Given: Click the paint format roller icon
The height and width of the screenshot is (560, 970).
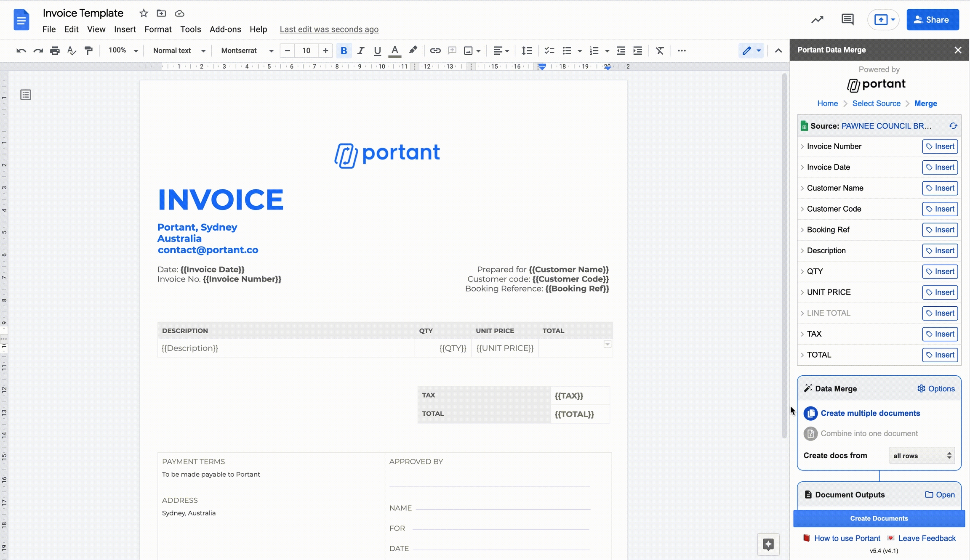Looking at the screenshot, I should pyautogui.click(x=88, y=50).
